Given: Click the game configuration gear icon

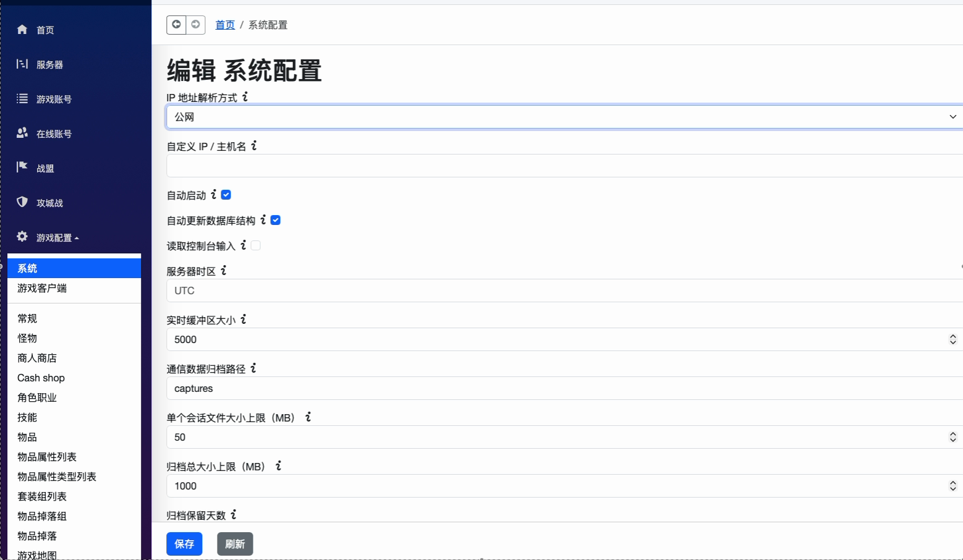Looking at the screenshot, I should (22, 236).
